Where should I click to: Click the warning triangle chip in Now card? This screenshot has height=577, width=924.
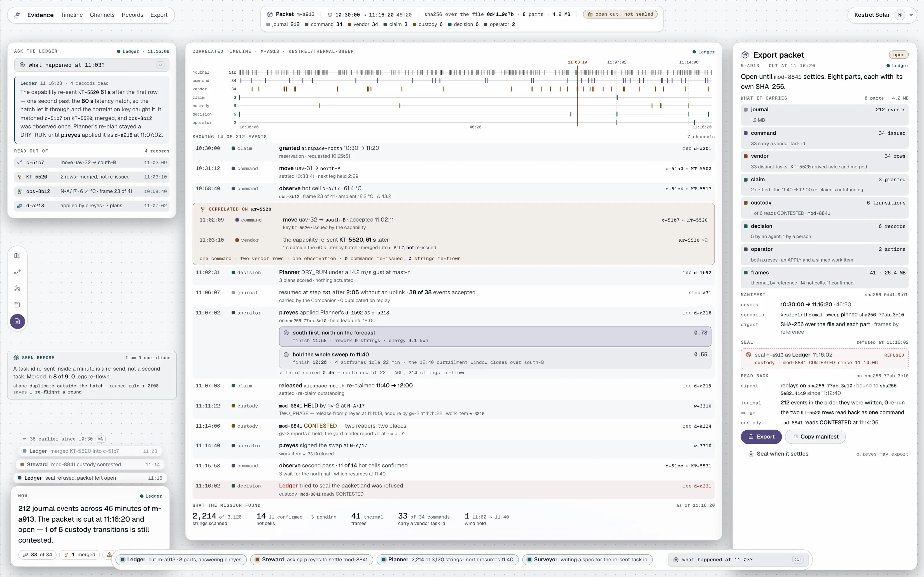[109, 555]
